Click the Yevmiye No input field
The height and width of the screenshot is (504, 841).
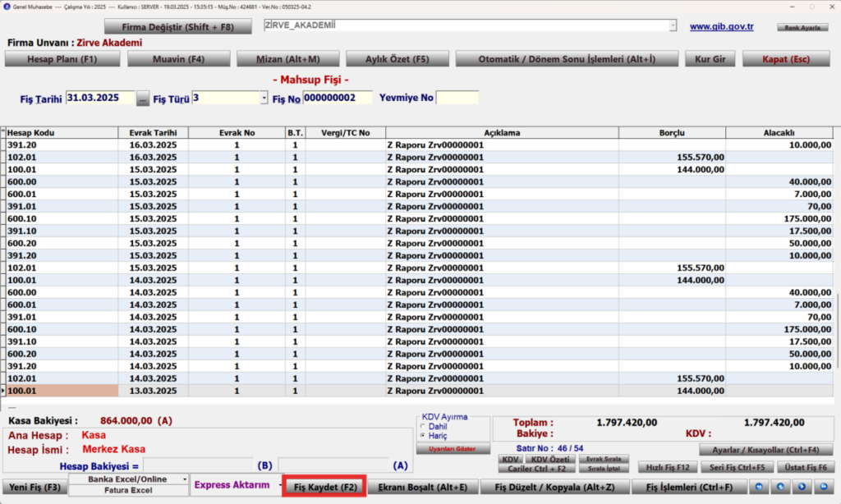[457, 98]
